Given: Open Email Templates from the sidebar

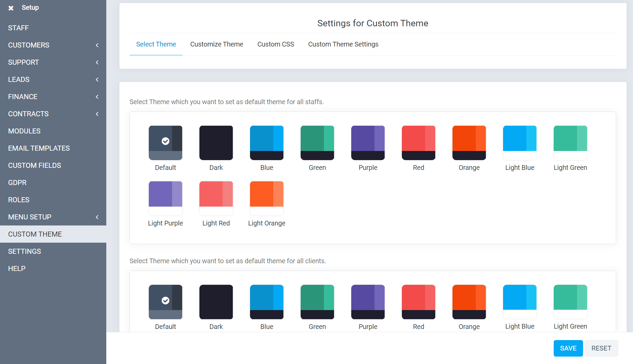Looking at the screenshot, I should point(39,148).
